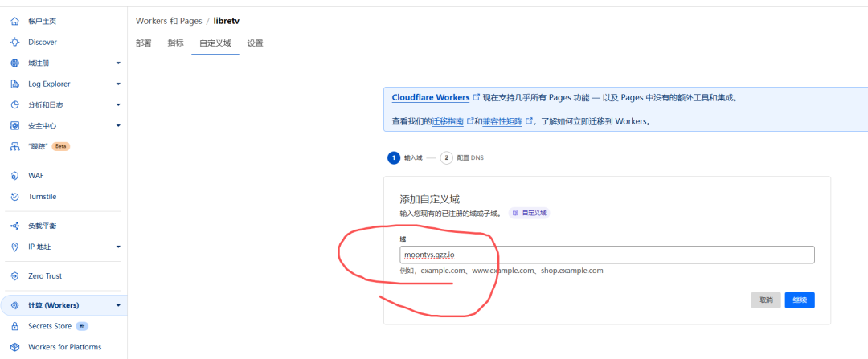Viewport: 868px width, 359px height.
Task: Expand the IP 地址 dropdown arrow
Action: point(118,247)
